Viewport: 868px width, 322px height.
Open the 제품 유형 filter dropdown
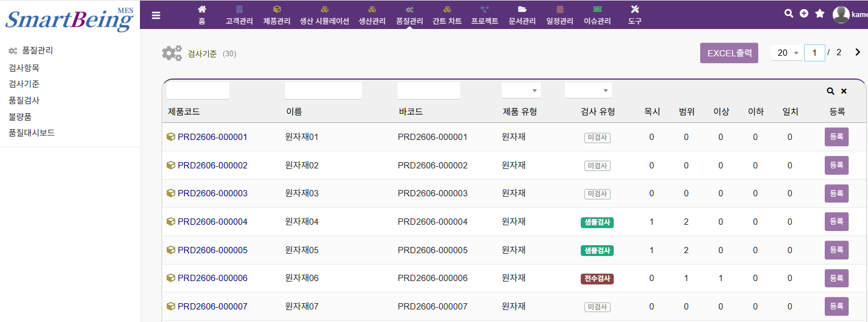tap(521, 90)
